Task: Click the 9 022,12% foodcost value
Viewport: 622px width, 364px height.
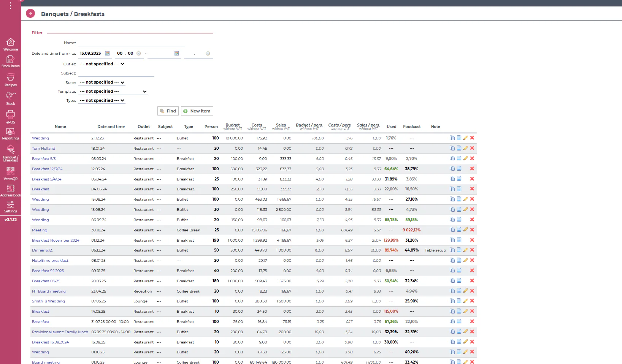Action: click(x=411, y=230)
